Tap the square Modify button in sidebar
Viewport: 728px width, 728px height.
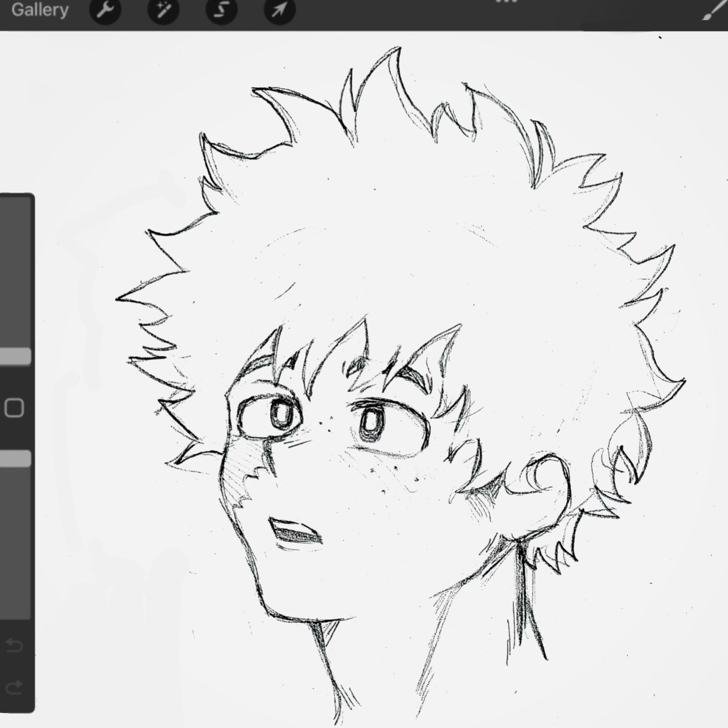[14, 408]
